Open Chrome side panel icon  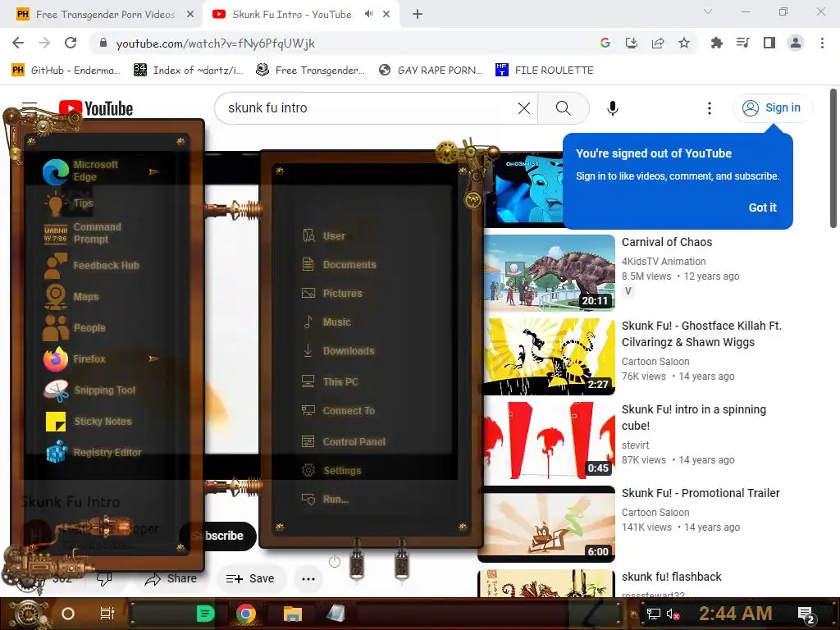click(x=769, y=43)
